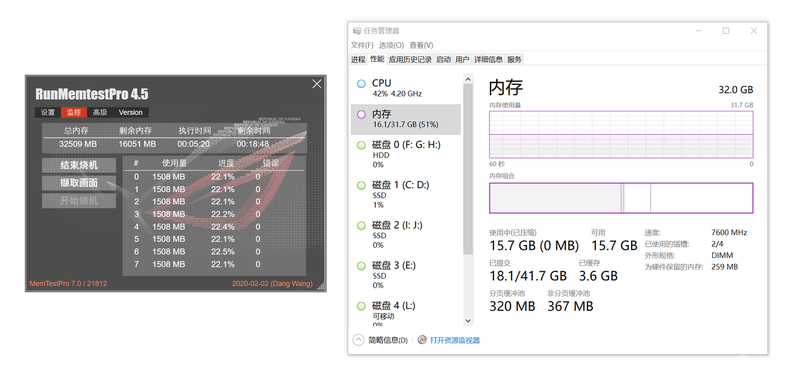Viewport: 800px width, 380px height.
Task: Click the Disk 2 (I: J:) circle icon
Action: coord(361,225)
